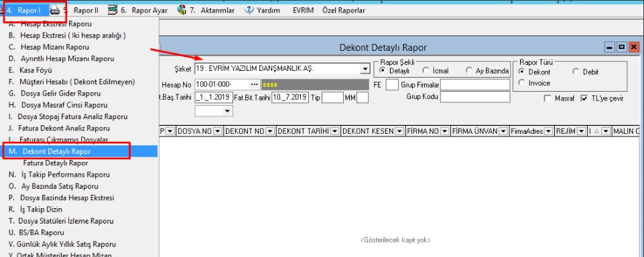Open the Özel Raporlar menu
This screenshot has height=257, width=644.
pos(344,11)
